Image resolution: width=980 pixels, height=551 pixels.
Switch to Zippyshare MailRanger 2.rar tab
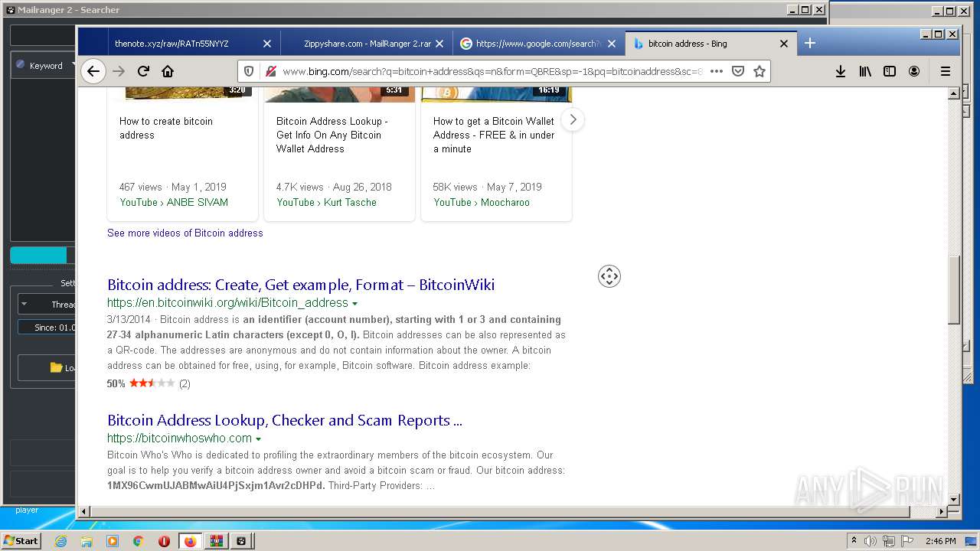367,44
